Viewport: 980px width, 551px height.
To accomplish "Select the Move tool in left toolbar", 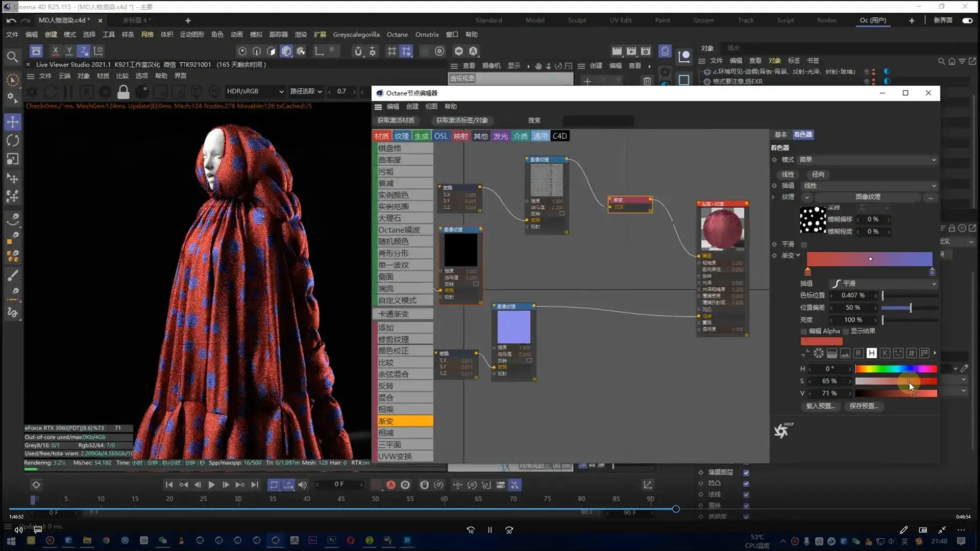I will [13, 121].
